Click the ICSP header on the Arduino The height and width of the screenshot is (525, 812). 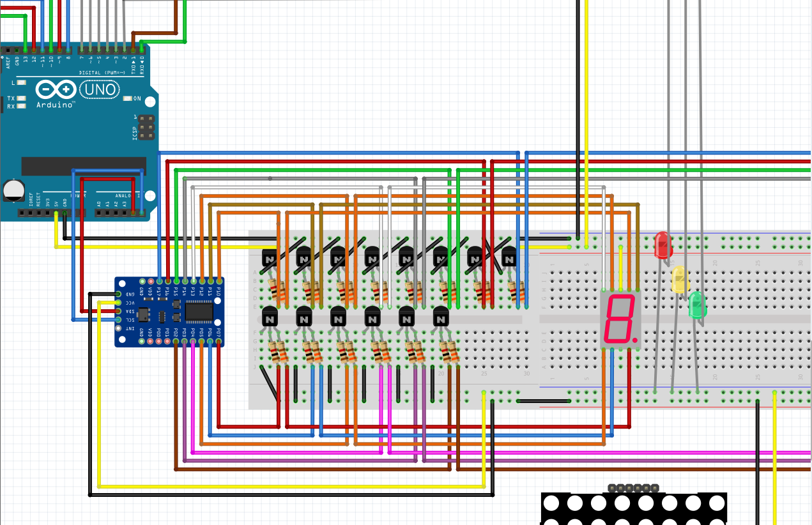(x=147, y=128)
